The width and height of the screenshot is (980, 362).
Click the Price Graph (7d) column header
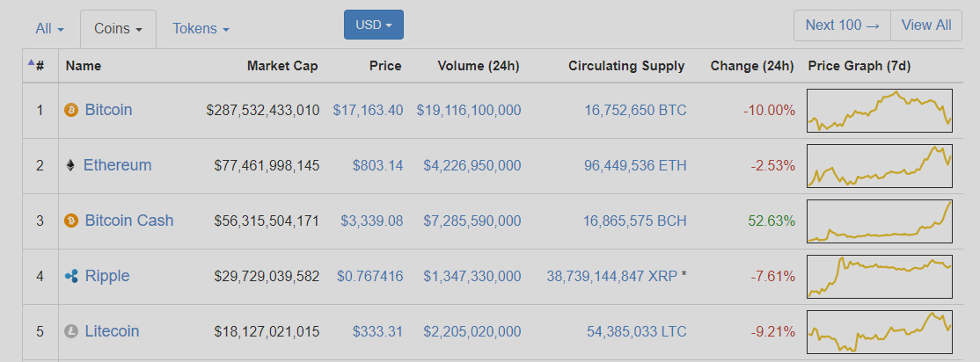click(859, 66)
